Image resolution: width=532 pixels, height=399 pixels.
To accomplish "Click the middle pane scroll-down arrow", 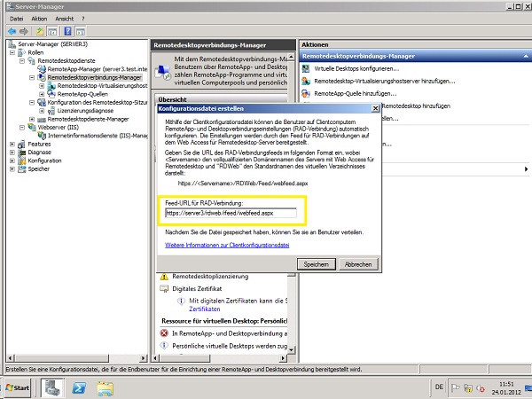I will point(292,349).
